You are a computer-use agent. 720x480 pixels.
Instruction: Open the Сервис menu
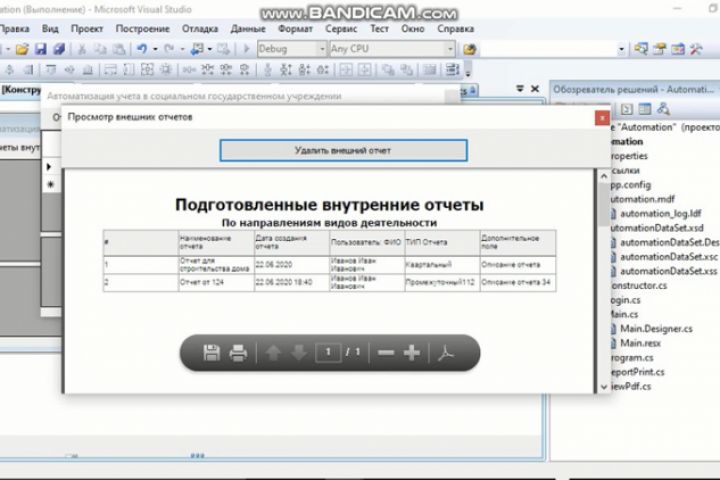(x=341, y=28)
